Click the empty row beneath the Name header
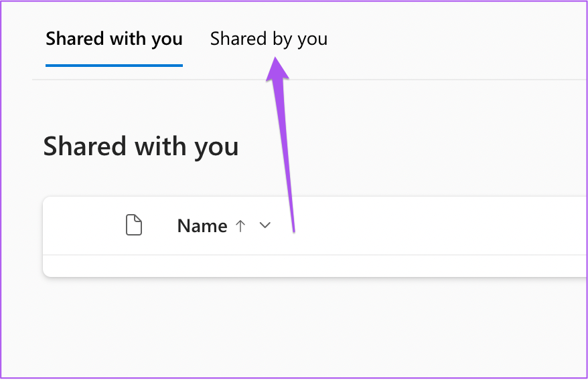 (315, 266)
